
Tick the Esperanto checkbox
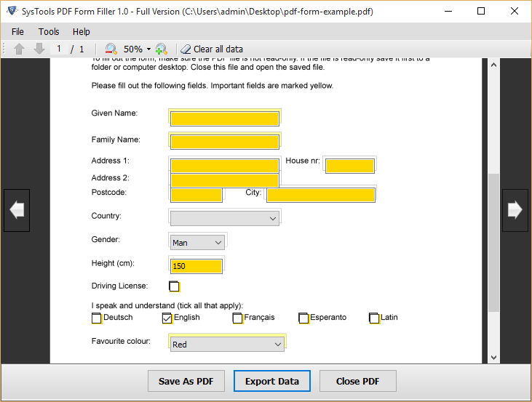coord(303,318)
